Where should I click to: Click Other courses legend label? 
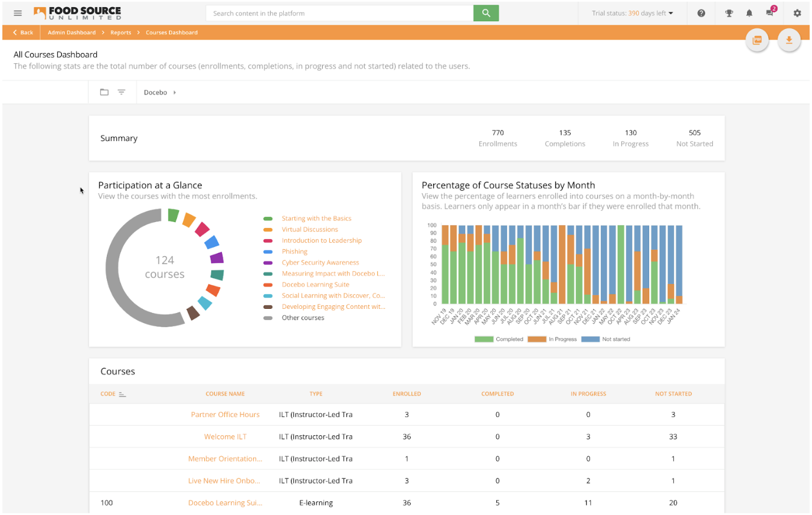[303, 318]
